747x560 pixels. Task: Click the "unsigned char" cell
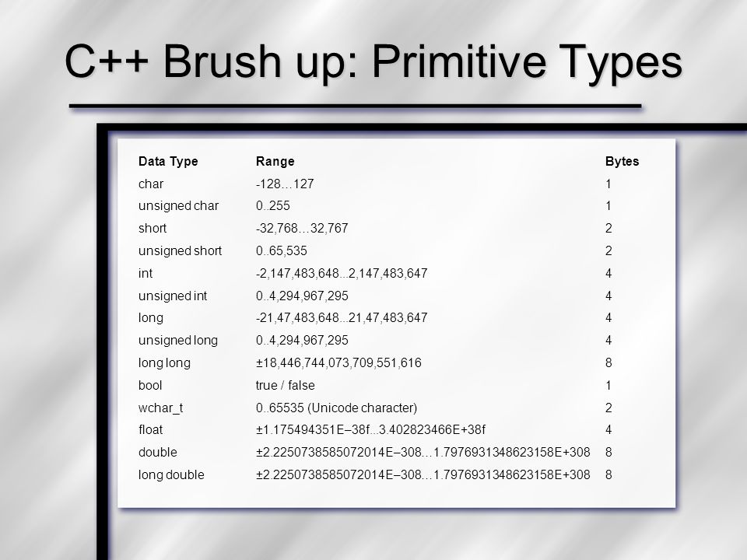tap(179, 206)
